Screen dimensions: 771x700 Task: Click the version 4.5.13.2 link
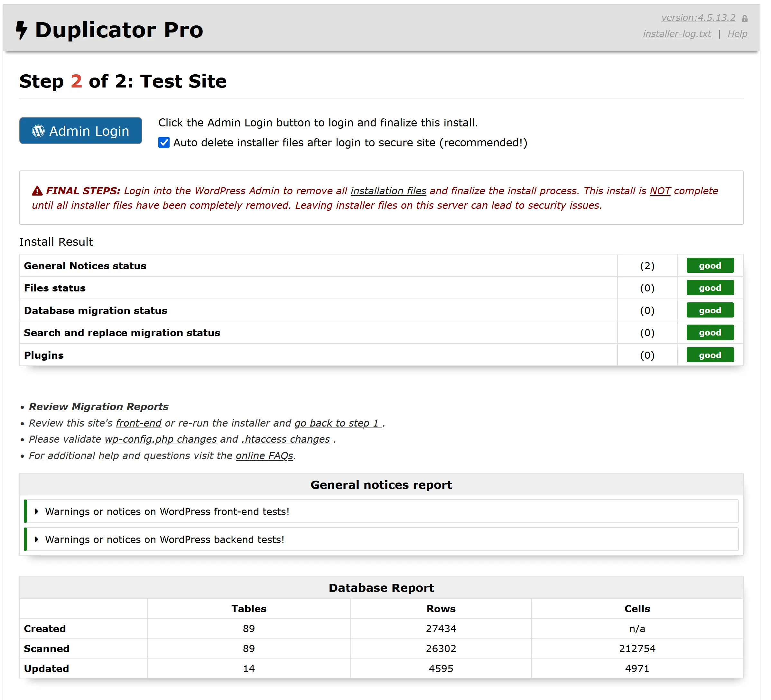click(698, 18)
